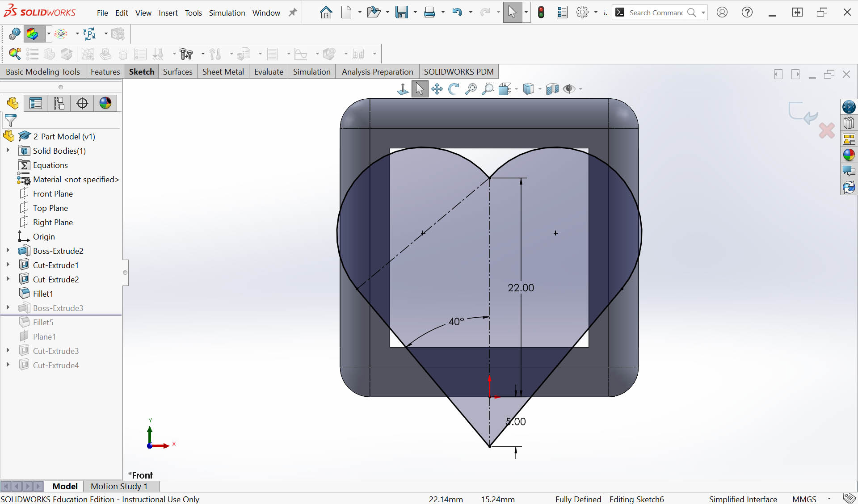The image size is (858, 504).
Task: Click the Rebuild traffic light icon
Action: 541,13
